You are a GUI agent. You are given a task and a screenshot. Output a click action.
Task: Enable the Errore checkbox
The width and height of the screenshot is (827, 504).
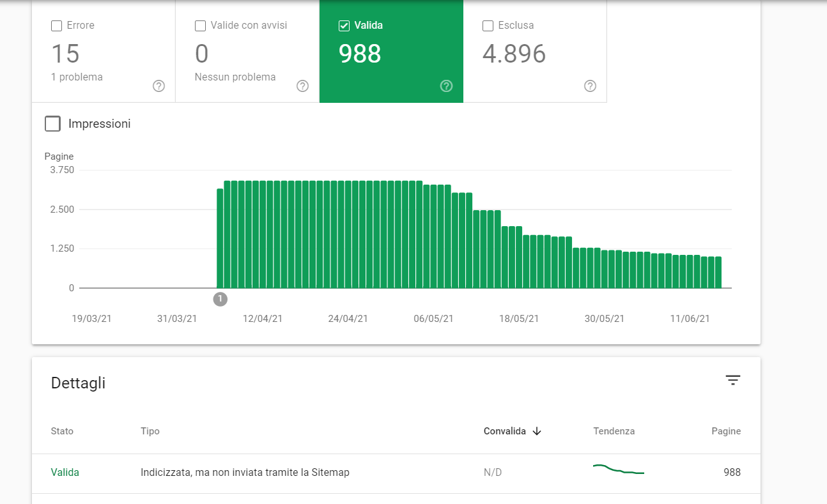[56, 26]
